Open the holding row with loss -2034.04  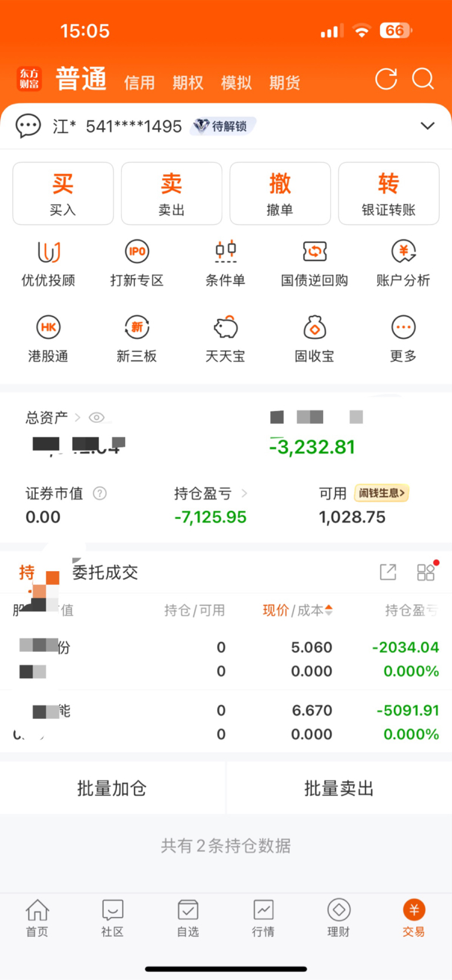click(x=226, y=659)
